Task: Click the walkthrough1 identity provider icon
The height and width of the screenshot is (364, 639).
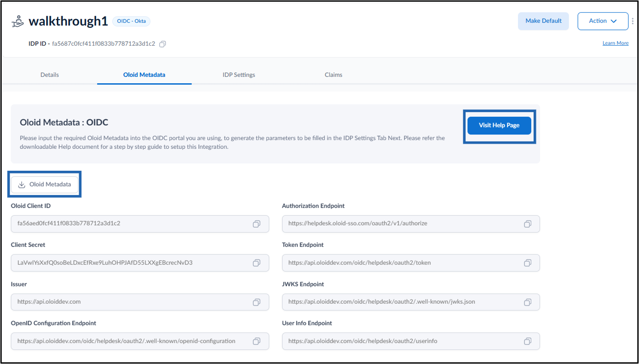Action: [18, 21]
